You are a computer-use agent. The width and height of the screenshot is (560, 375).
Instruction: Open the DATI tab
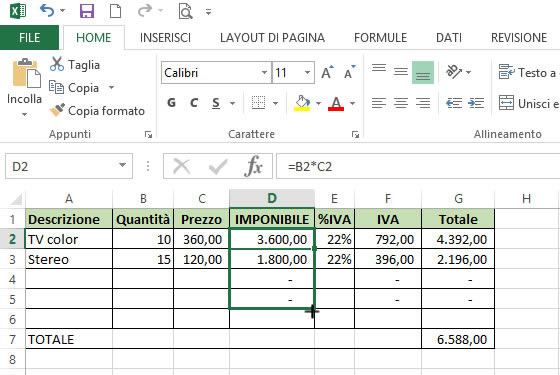[449, 38]
